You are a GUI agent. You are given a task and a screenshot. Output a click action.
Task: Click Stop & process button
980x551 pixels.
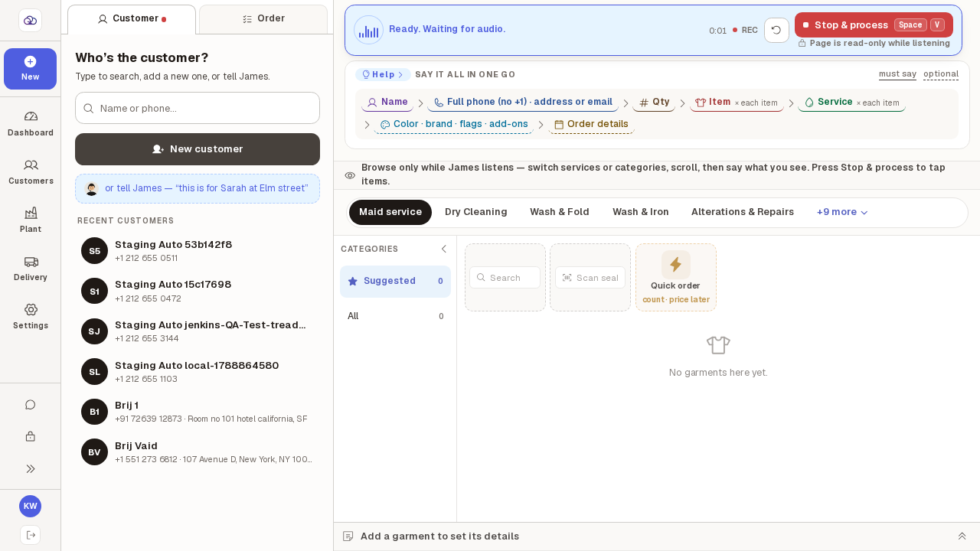click(874, 25)
